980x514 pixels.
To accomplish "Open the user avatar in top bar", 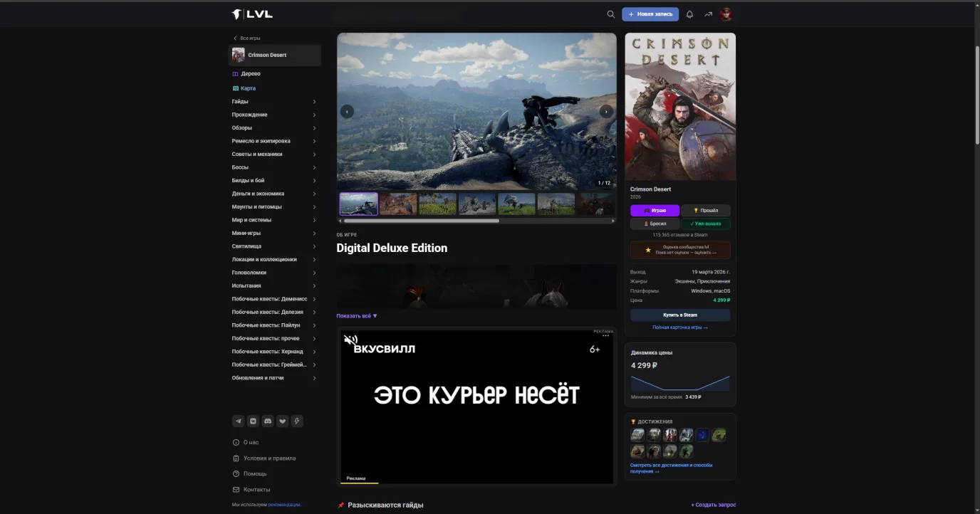I will pyautogui.click(x=726, y=14).
